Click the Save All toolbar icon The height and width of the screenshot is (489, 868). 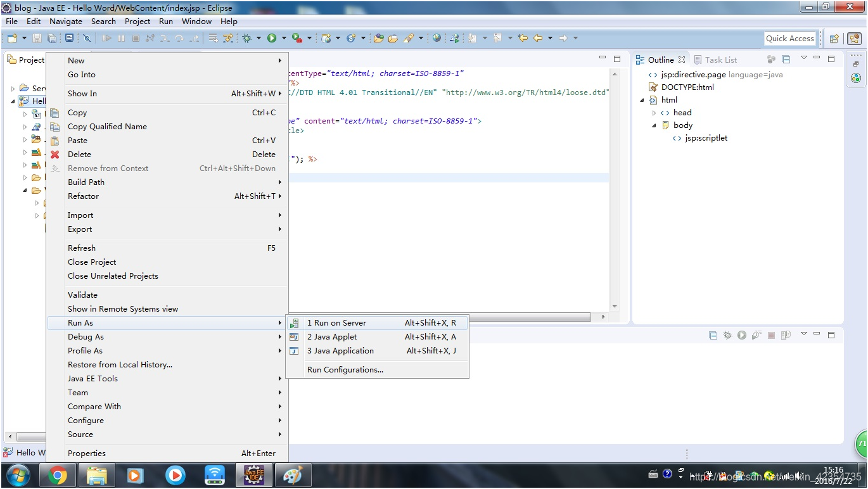pos(51,39)
